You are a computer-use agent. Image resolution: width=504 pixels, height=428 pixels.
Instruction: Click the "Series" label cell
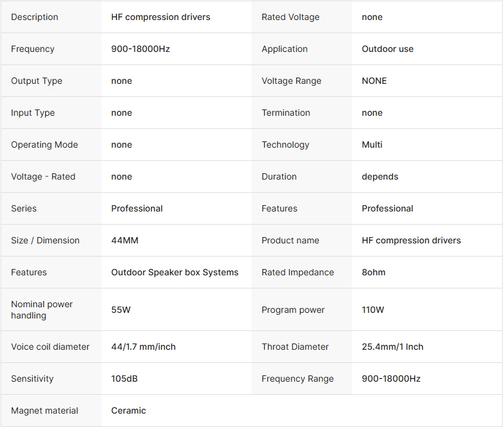[24, 208]
